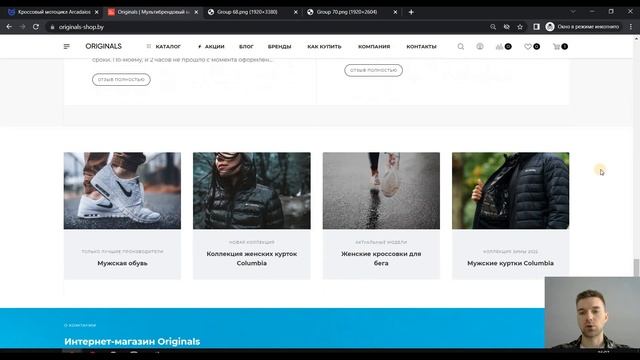Close the Group 68.png tab
This screenshot has width=640, height=360.
pyautogui.click(x=296, y=12)
